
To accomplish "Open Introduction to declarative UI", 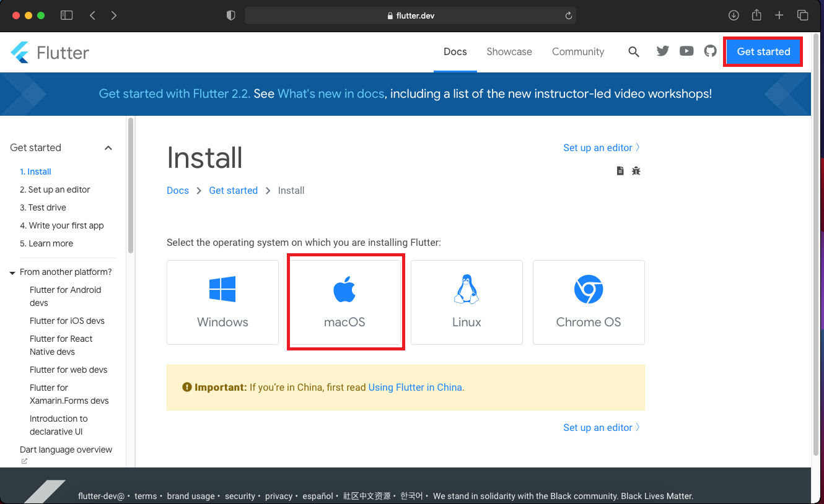I will coord(59,425).
